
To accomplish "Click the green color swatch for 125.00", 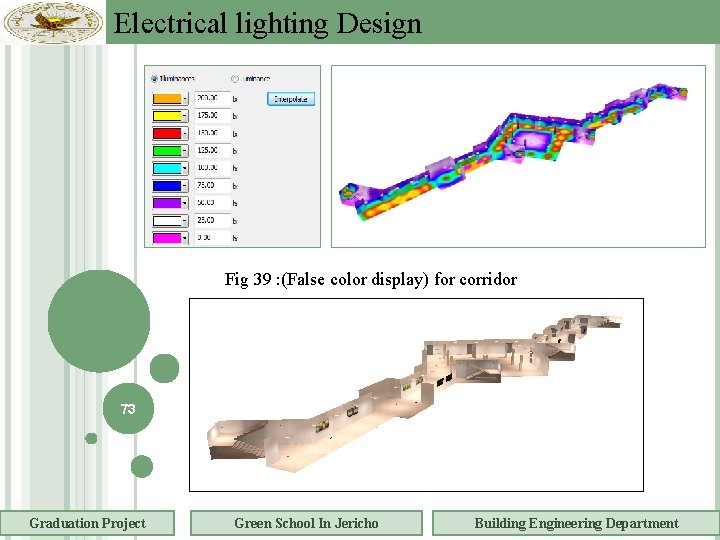I will 167,151.
